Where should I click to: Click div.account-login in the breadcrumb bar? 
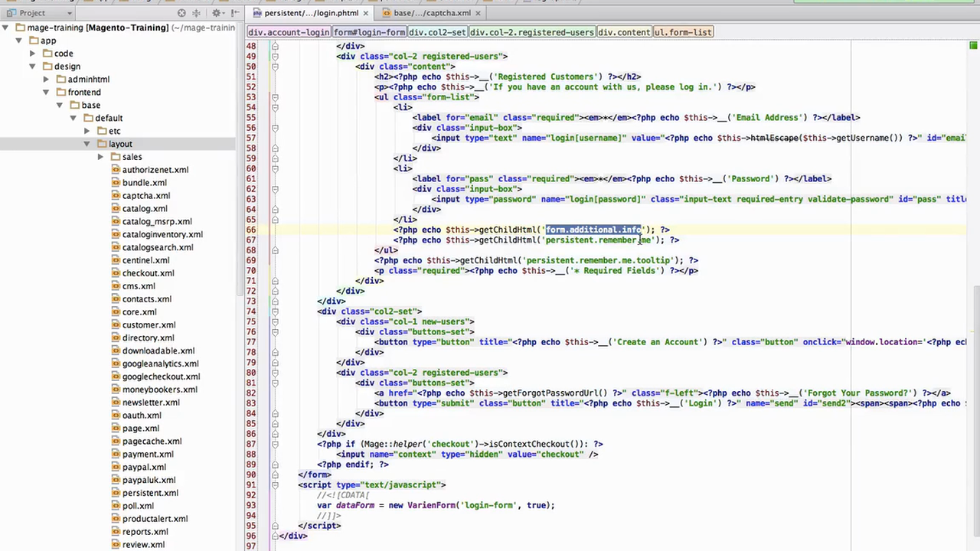[x=288, y=32]
